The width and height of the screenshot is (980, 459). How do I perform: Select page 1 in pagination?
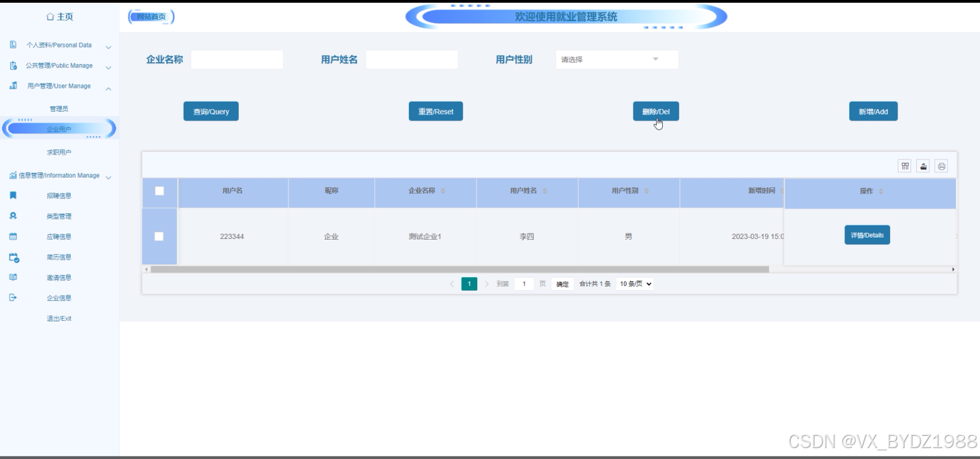(469, 284)
